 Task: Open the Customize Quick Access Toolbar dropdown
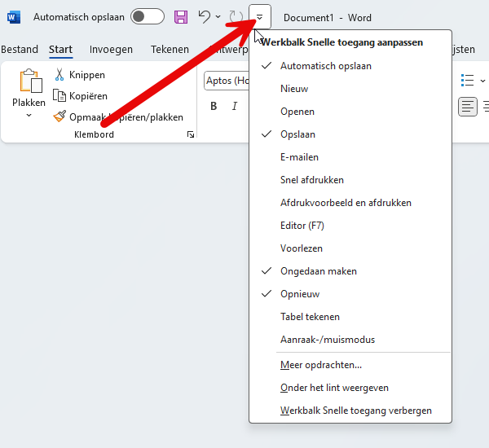coord(259,16)
